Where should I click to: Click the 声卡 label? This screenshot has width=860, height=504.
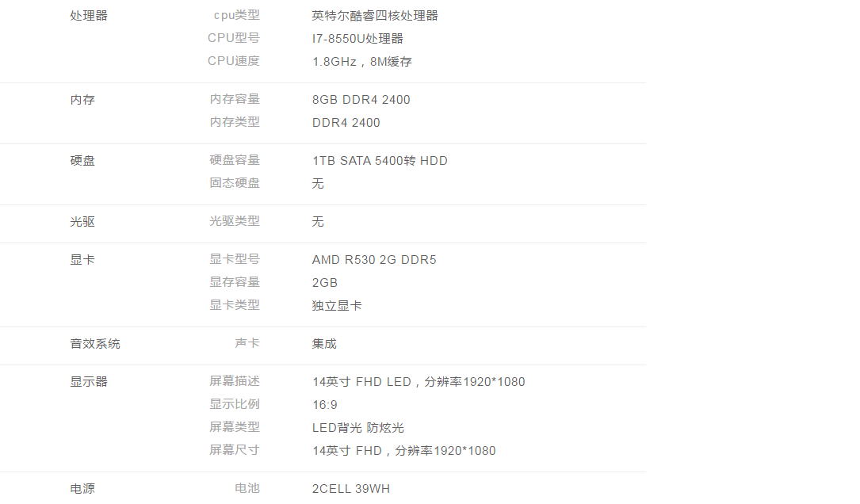tap(247, 343)
